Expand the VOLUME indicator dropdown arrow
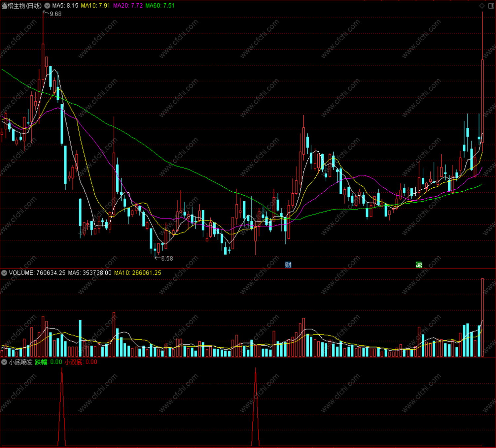 pyautogui.click(x=4, y=273)
